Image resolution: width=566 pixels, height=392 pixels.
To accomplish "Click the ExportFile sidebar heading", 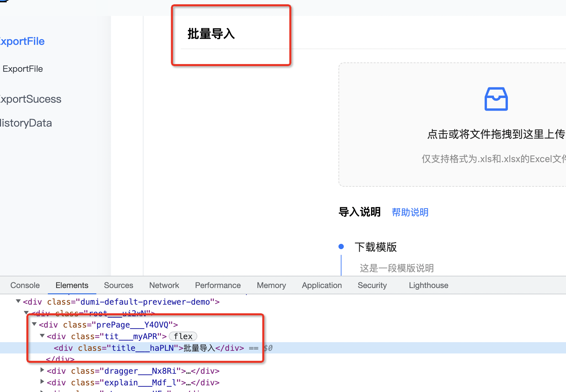I will (22, 41).
